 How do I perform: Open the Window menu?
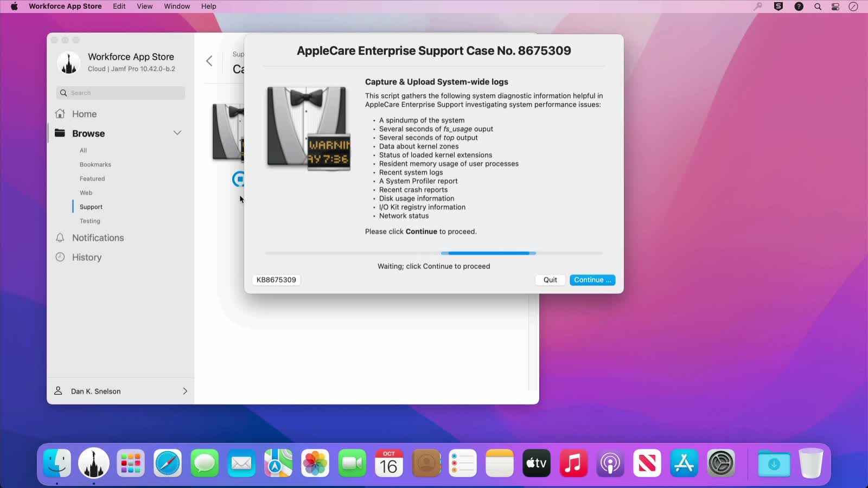click(177, 7)
